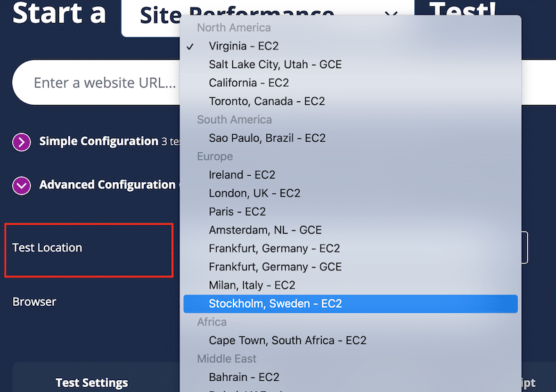This screenshot has width=556, height=392.
Task: Pick Toronto, Canada - EC2
Action: coord(350,101)
